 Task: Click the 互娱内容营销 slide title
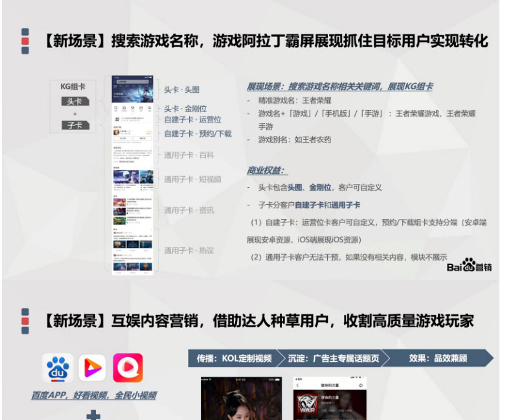point(258,321)
